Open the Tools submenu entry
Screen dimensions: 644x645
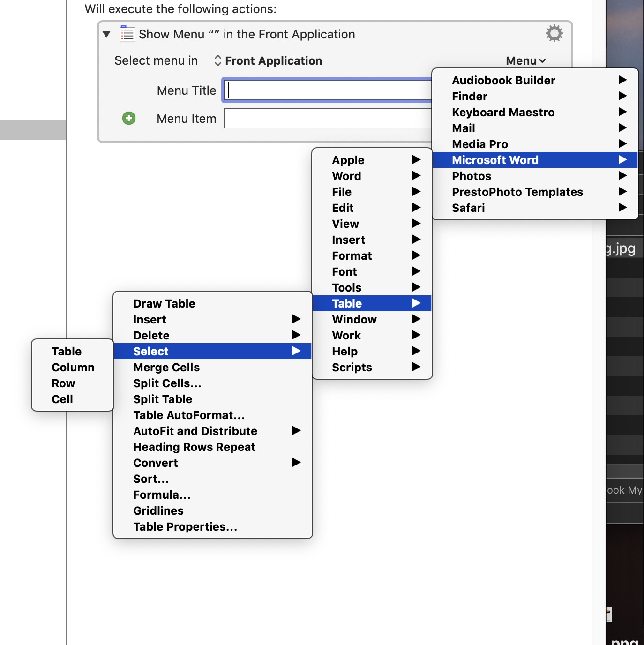[372, 288]
